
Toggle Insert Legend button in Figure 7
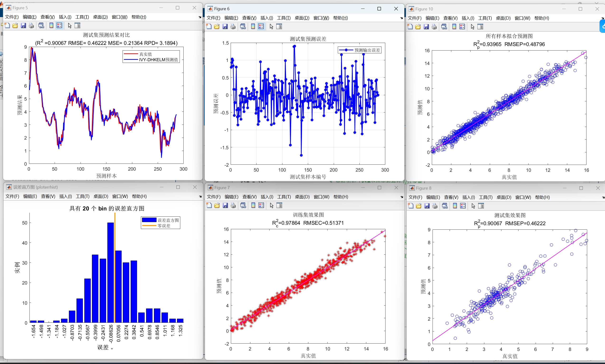tap(261, 205)
